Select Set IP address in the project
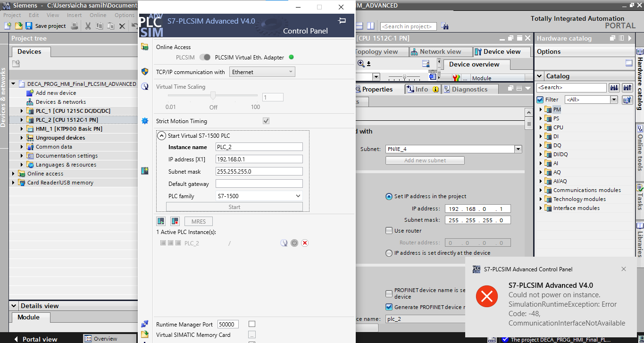Viewport: 644px width, 343px height. (389, 196)
